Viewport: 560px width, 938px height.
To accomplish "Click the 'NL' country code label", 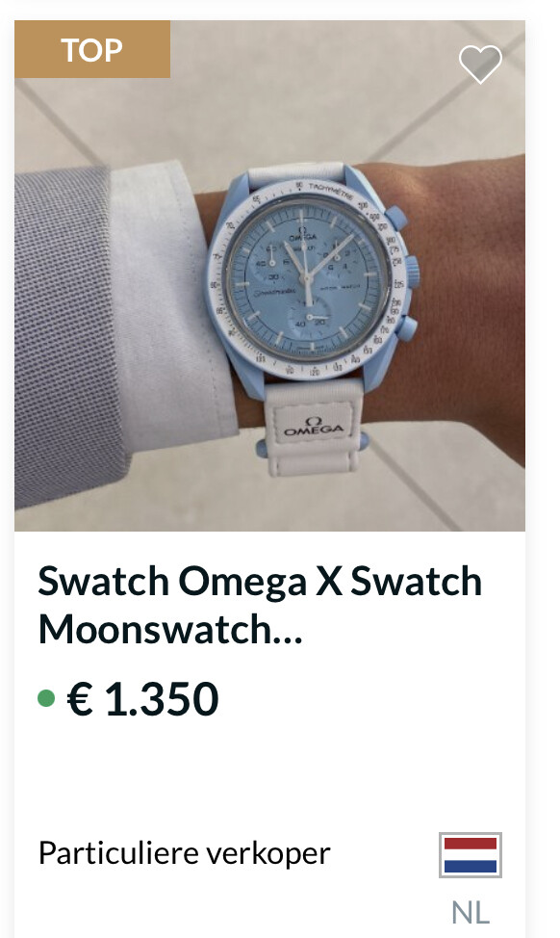I will (471, 912).
